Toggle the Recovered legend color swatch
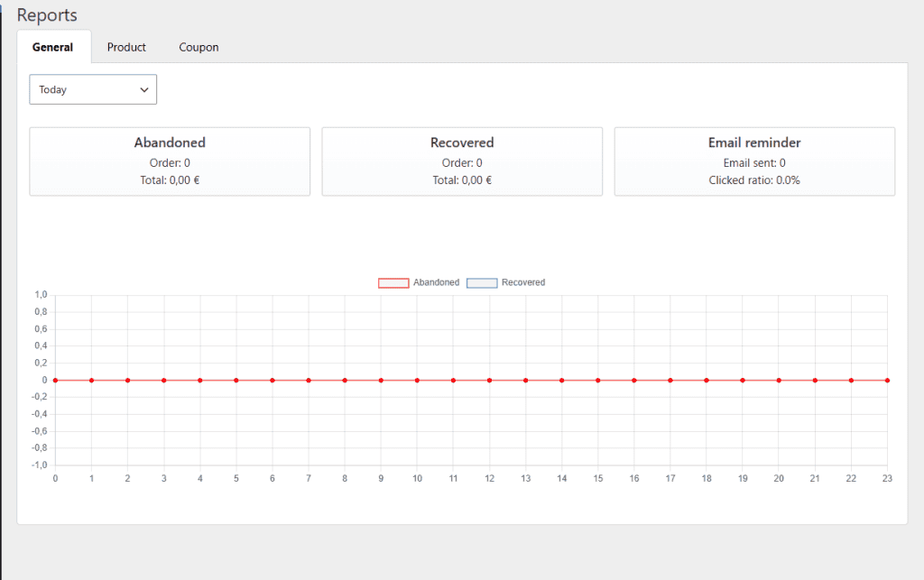 coord(482,283)
